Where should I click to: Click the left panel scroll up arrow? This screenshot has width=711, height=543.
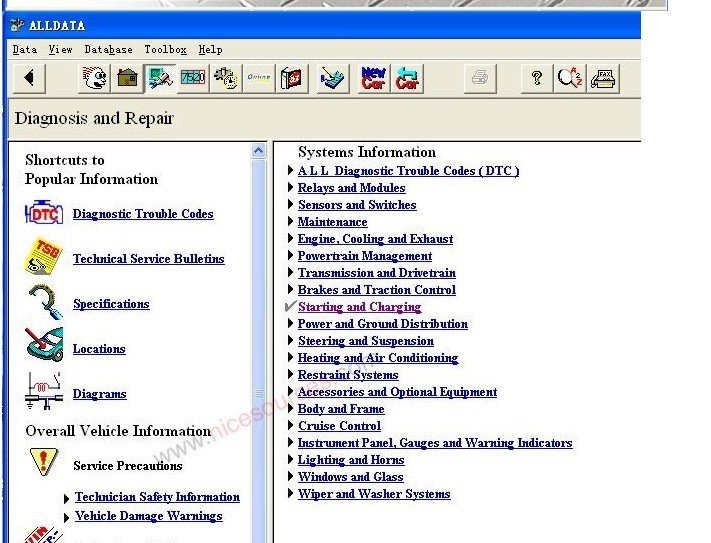tap(258, 151)
